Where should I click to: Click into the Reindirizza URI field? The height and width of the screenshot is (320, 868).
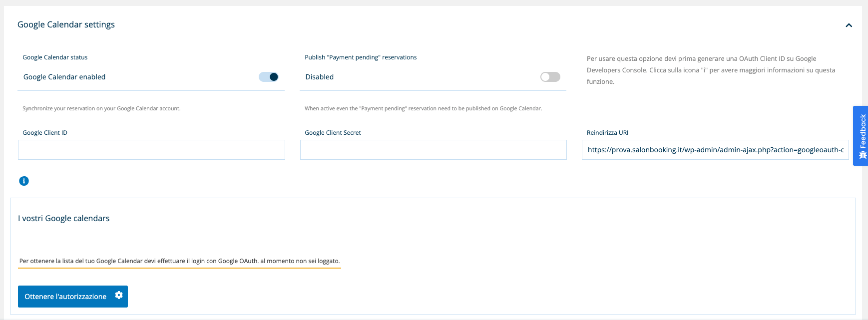[715, 150]
